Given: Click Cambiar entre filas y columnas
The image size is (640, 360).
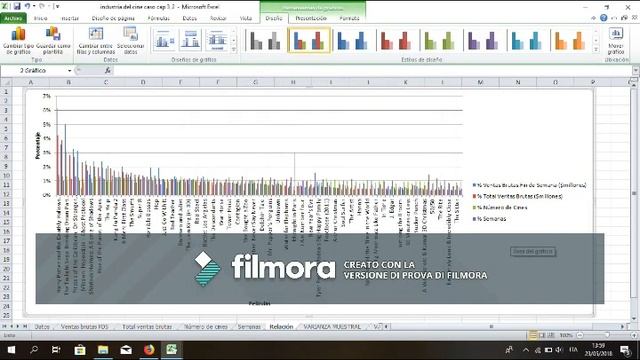Looking at the screenshot, I should (x=96, y=40).
